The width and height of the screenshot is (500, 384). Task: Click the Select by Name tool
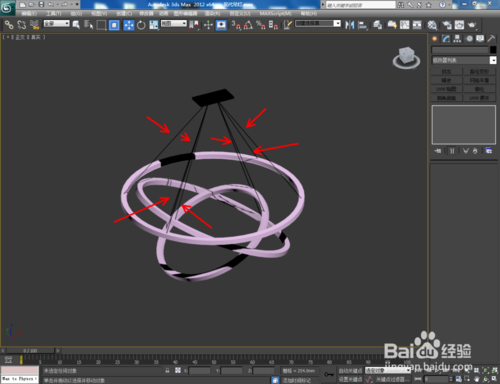tap(88, 25)
